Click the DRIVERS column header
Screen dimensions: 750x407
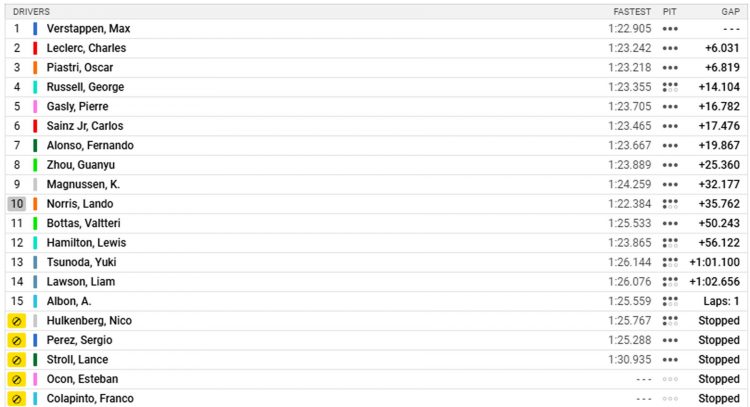point(31,11)
